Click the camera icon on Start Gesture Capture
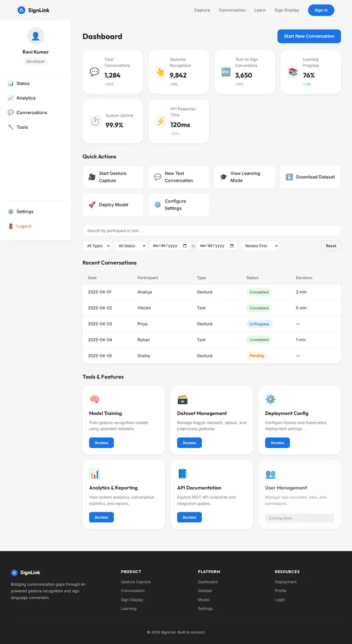The image size is (352, 644). pos(92,177)
